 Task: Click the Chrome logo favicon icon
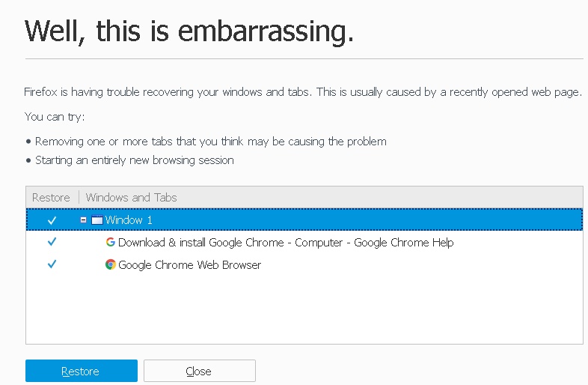[x=110, y=265]
